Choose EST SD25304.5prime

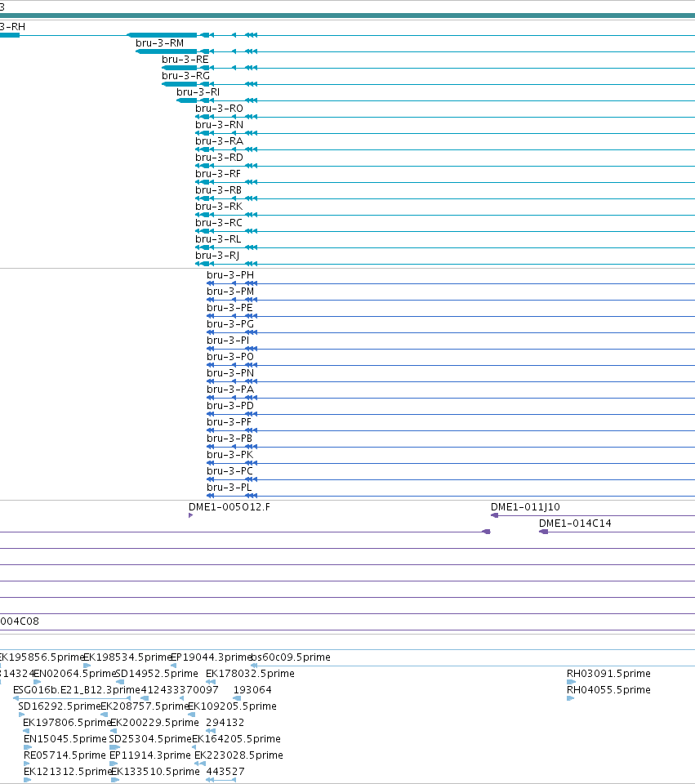coord(150,739)
